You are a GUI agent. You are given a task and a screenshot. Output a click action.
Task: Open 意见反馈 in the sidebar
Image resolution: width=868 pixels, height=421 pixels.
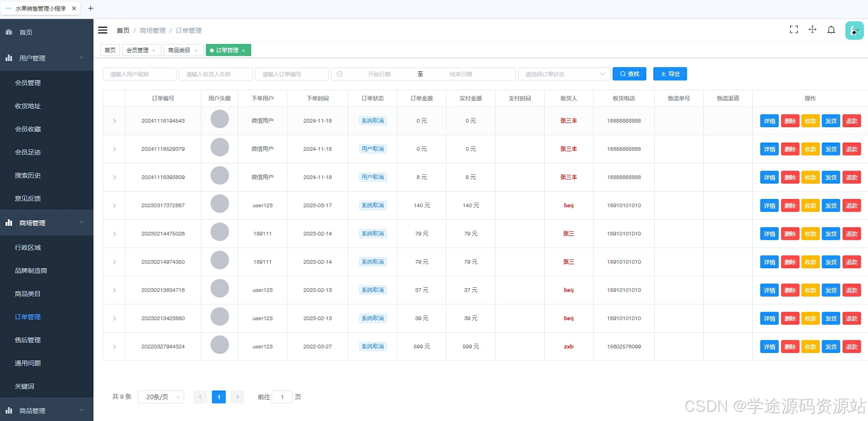coord(46,198)
